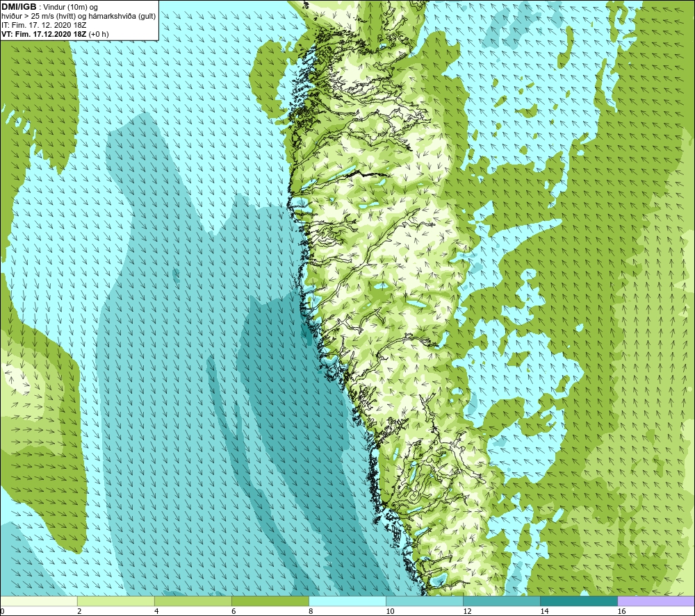Click the 'IT: Fim. 17. 12. 2020 18Z' line

tap(44, 25)
